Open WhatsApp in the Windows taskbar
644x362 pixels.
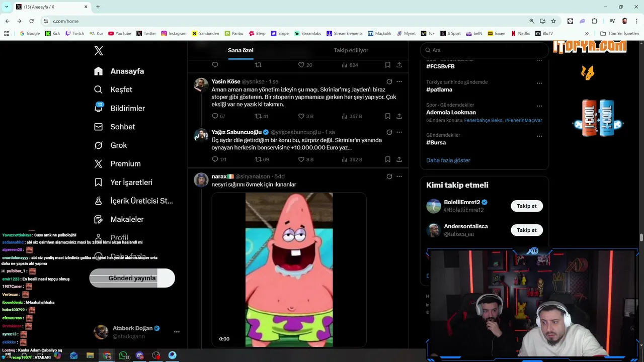click(x=123, y=355)
